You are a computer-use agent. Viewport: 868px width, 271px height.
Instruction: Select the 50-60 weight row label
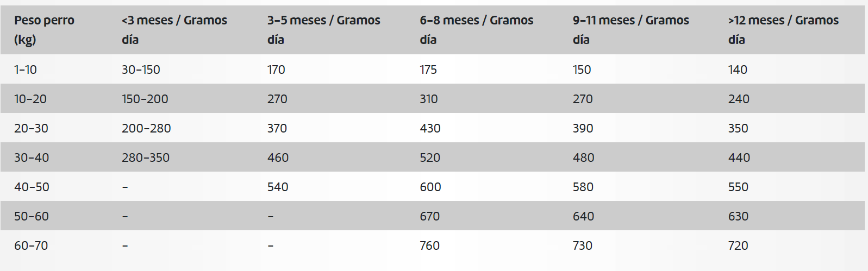tap(32, 216)
